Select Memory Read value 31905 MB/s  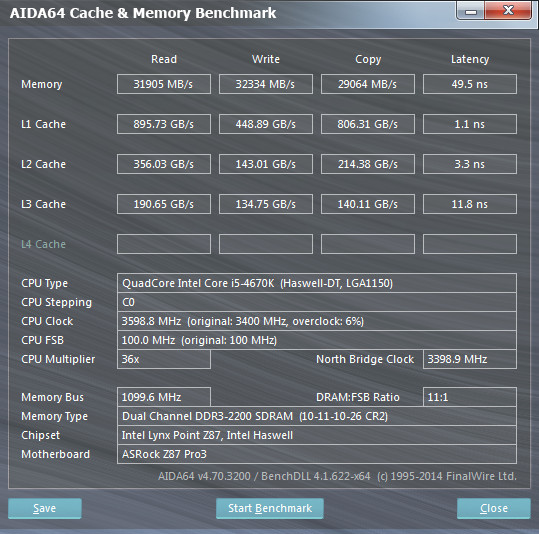click(x=164, y=84)
